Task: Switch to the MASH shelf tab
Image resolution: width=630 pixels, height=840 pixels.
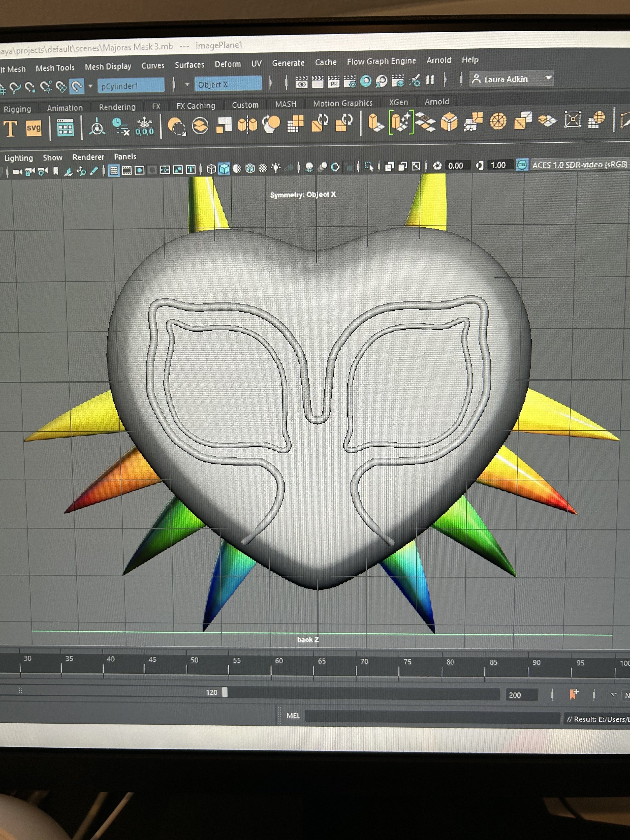Action: [286, 104]
